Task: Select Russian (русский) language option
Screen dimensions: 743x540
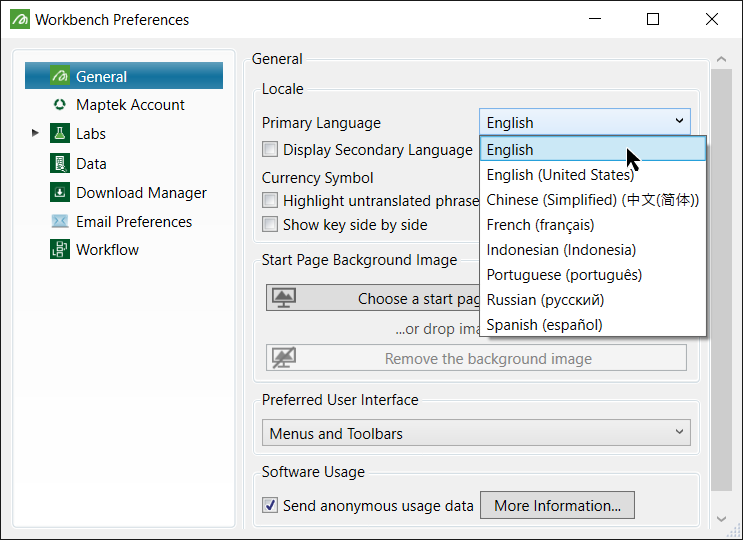Action: 545,300
